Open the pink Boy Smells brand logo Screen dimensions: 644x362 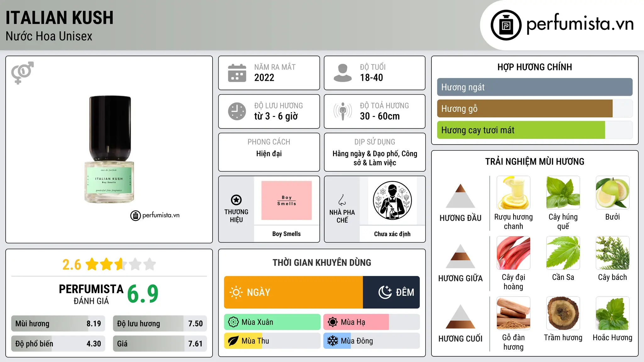click(x=286, y=200)
